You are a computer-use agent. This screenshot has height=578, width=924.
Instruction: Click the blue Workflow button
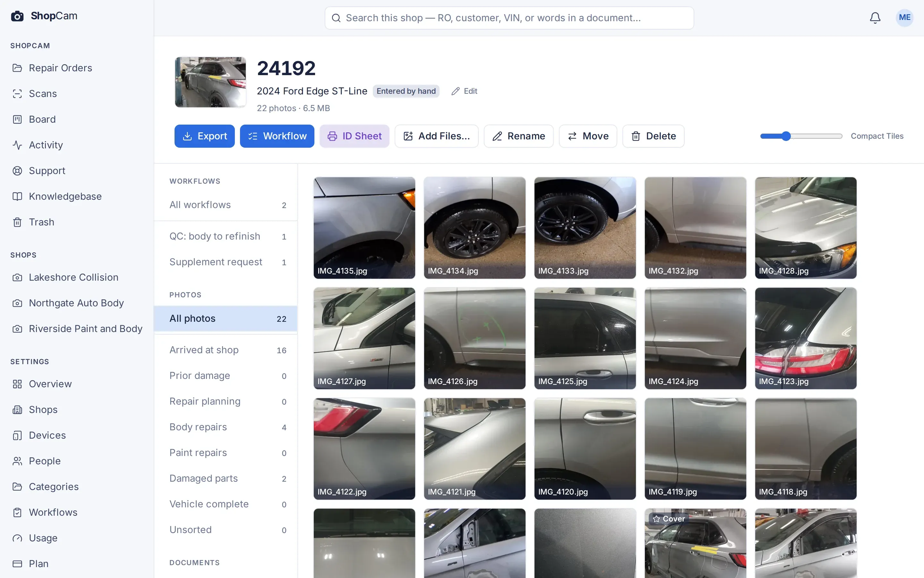tap(277, 136)
